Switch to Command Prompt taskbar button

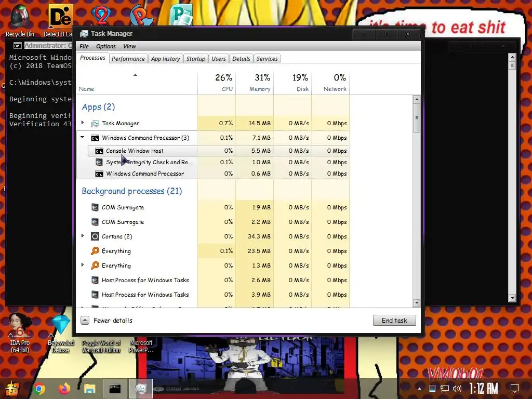pos(115,389)
